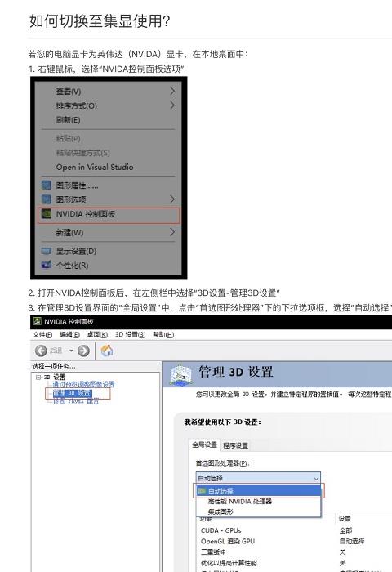Click the Home icon in NVIDIA toolbar
The width and height of the screenshot is (392, 572).
point(107,351)
